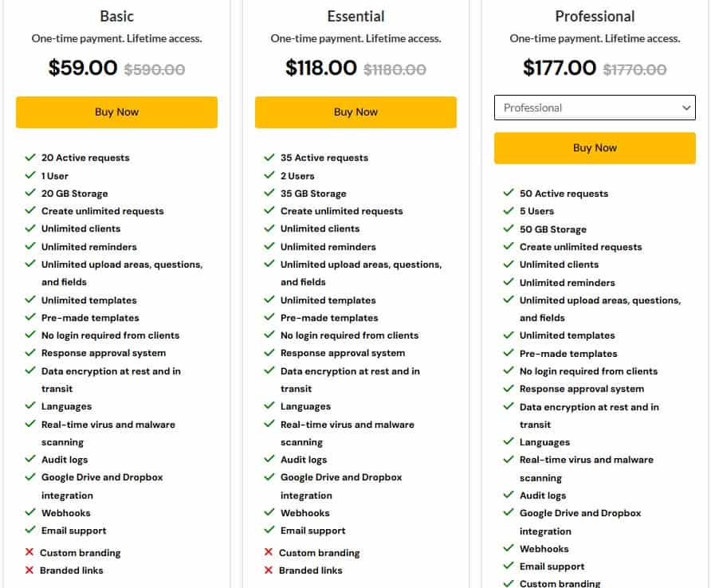The height and width of the screenshot is (588, 711).
Task: Click the red X beside Essential Branded links
Action: [269, 570]
